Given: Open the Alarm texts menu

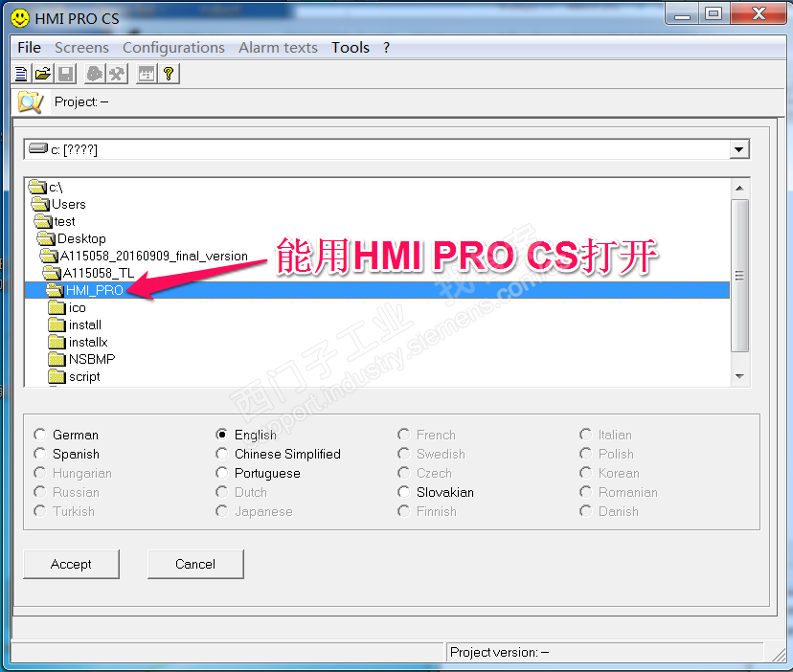Looking at the screenshot, I should 278,48.
